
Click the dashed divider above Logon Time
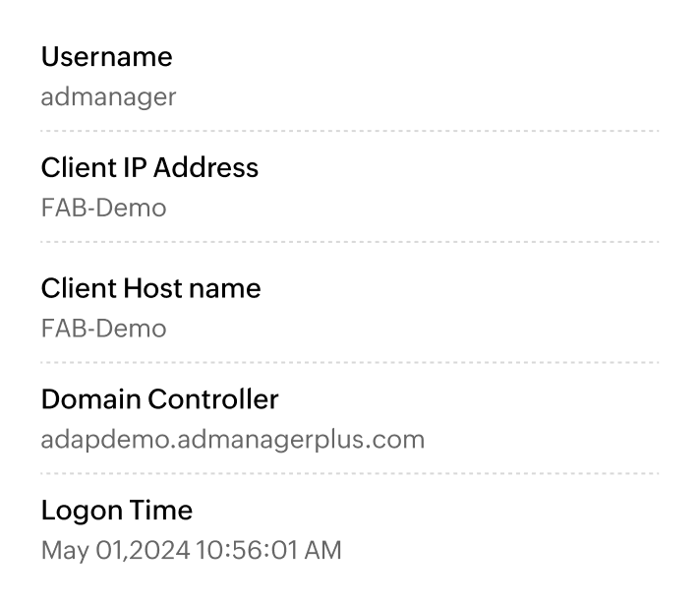click(349, 473)
